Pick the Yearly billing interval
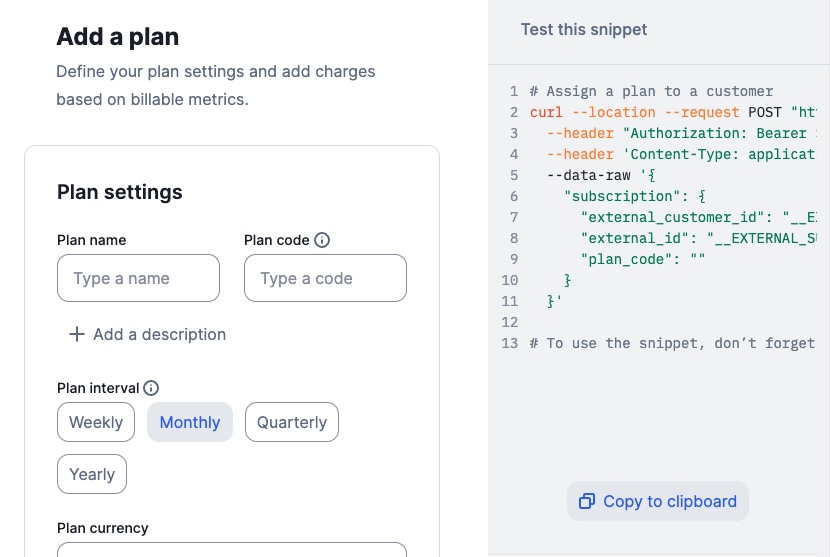This screenshot has width=830, height=557. (x=92, y=474)
